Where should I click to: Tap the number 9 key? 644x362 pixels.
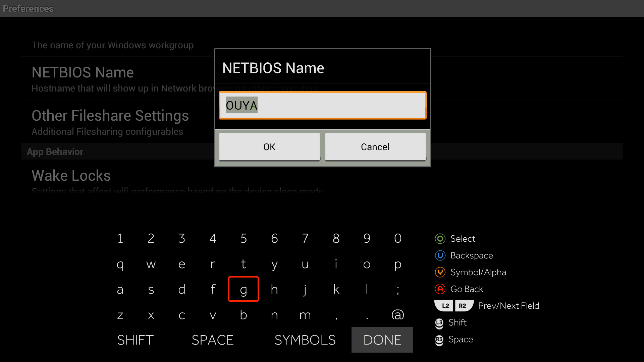(367, 238)
